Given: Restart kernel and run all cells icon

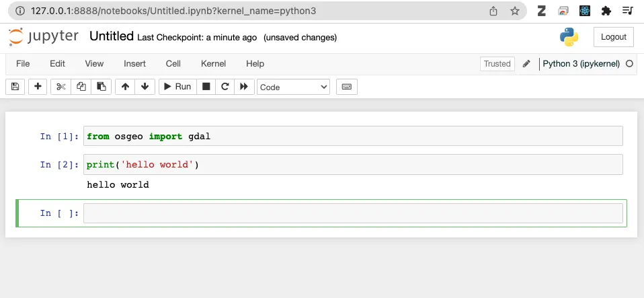Looking at the screenshot, I should point(244,87).
